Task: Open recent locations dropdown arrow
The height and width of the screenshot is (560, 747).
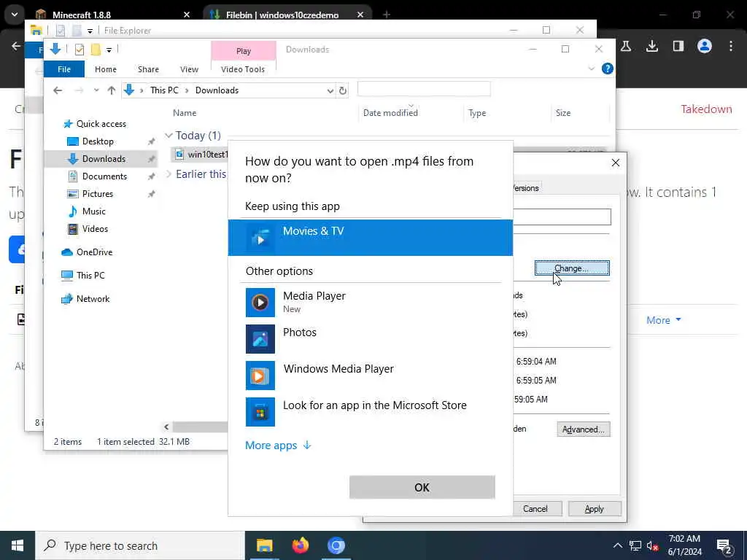Action: [96, 90]
